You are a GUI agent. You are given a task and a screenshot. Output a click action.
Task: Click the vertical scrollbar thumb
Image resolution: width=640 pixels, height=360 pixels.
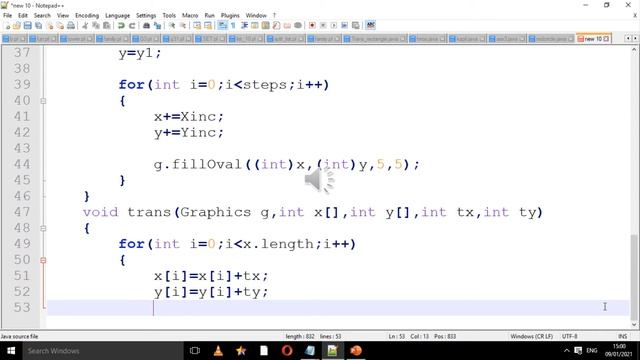coord(634,276)
